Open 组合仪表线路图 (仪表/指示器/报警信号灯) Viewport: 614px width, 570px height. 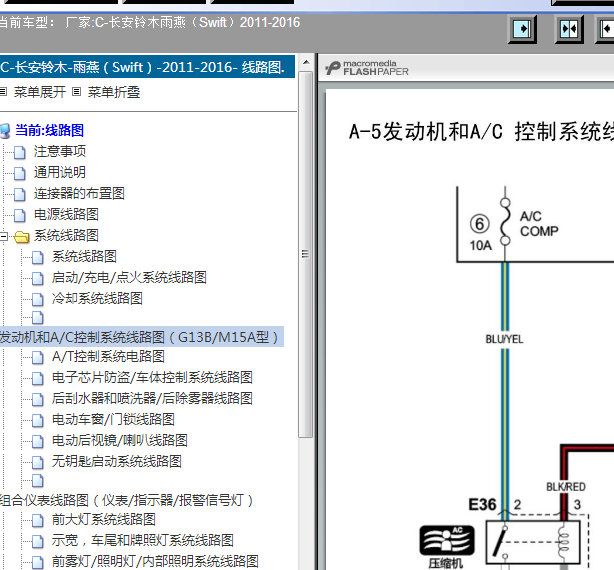[126, 500]
